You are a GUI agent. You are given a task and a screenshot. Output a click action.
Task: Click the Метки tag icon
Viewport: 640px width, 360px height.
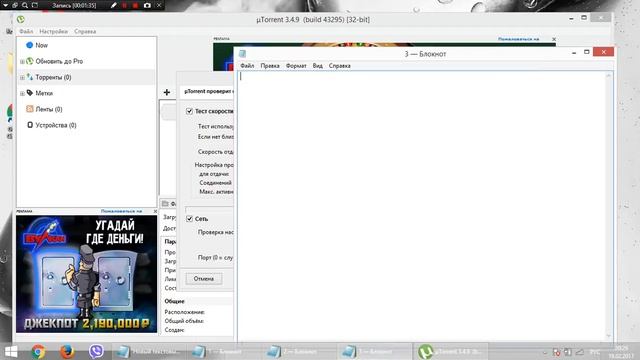(x=30, y=93)
